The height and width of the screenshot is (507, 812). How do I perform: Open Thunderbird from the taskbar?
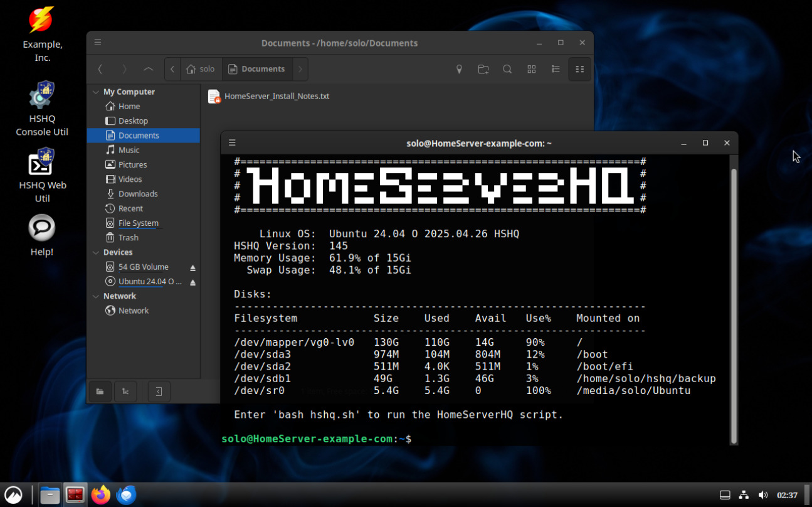(x=126, y=495)
